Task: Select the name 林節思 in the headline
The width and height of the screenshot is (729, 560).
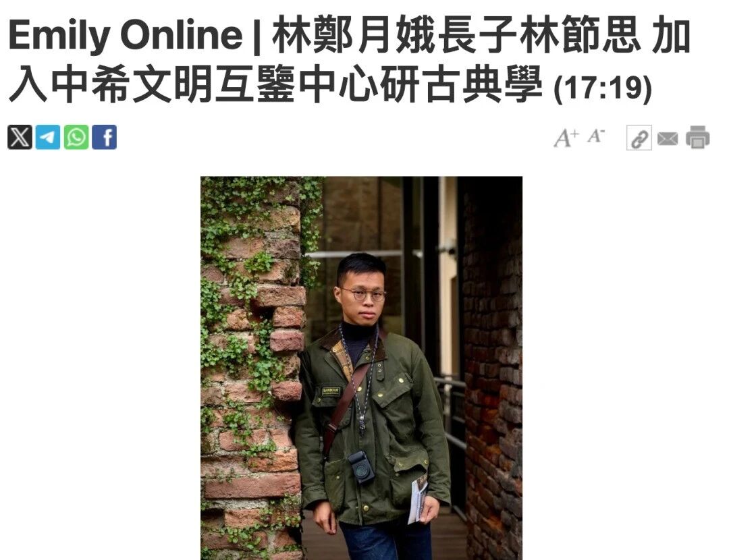Action: [x=581, y=35]
